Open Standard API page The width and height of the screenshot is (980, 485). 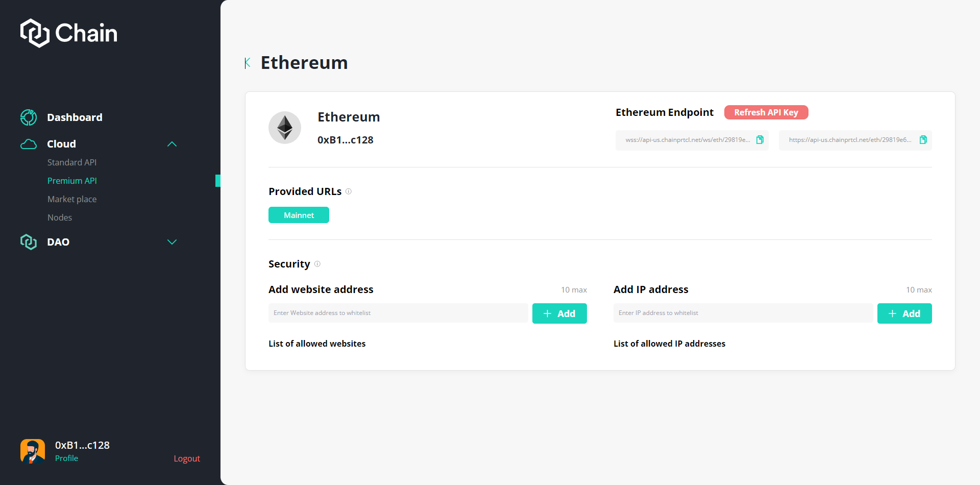tap(72, 162)
